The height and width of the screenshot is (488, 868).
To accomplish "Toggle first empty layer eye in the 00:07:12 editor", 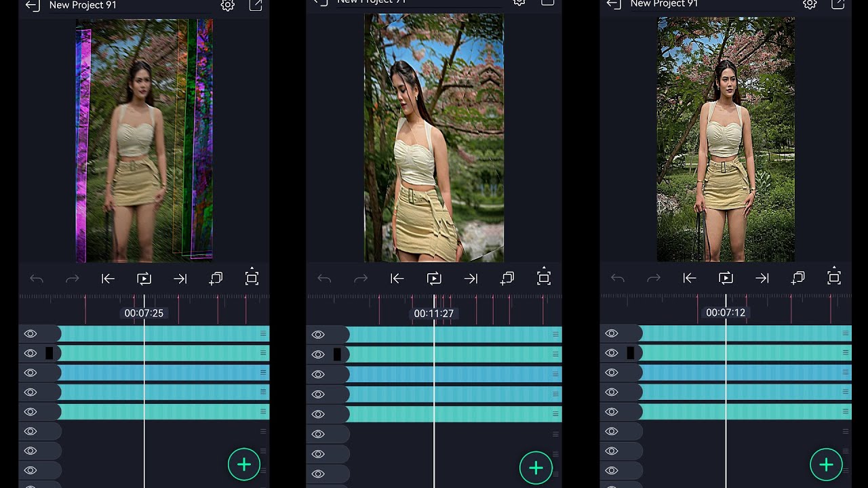I will click(612, 431).
